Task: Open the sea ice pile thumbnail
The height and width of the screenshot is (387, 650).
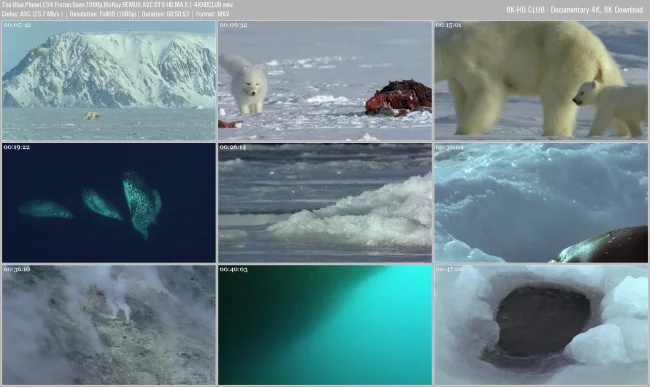Action: click(325, 203)
